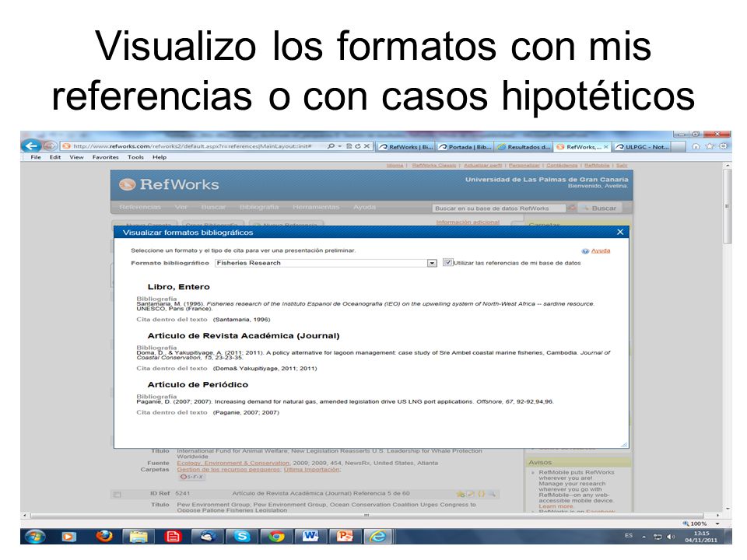Viewport: 747px width, 560px height.
Task: Open Windows Explorer folder on taskbar
Action: click(139, 537)
